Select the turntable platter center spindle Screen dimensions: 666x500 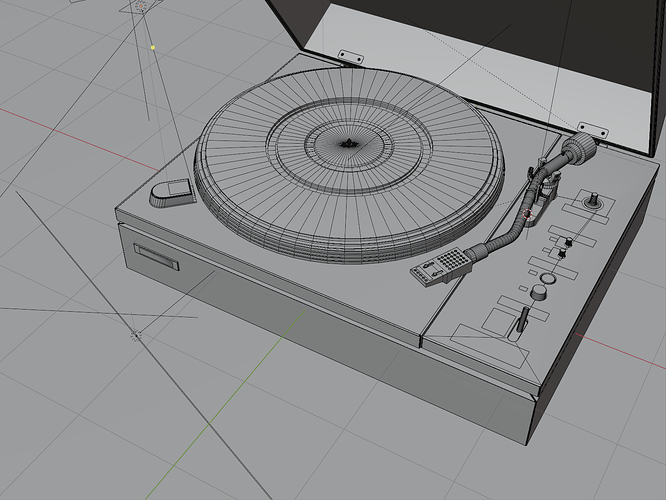pos(348,144)
